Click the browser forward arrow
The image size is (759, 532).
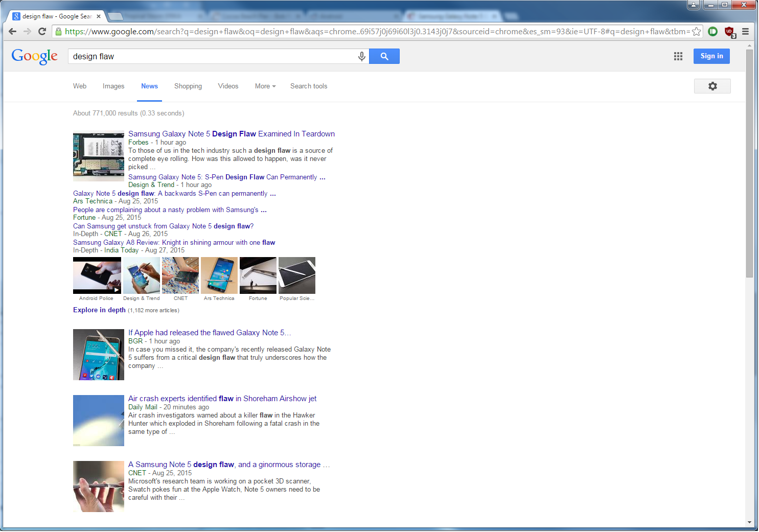28,32
